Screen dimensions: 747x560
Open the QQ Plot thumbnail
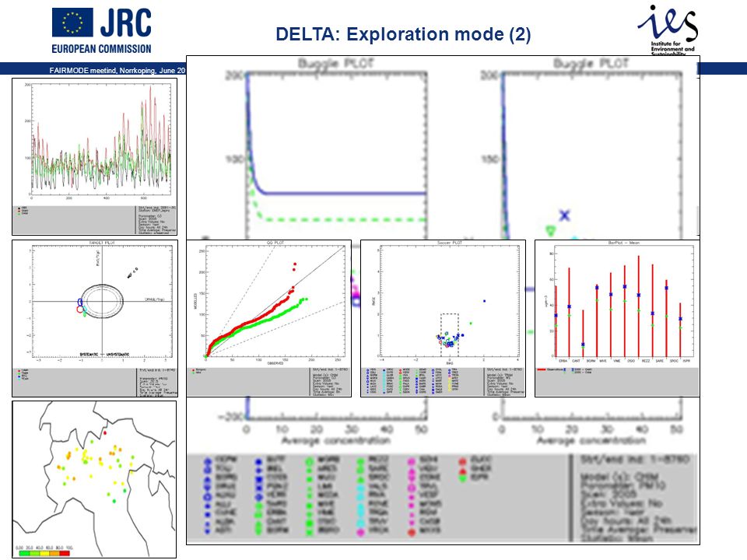click(x=268, y=318)
